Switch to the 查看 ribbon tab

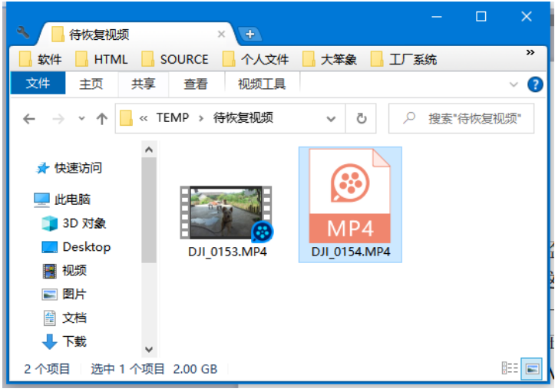coord(196,84)
